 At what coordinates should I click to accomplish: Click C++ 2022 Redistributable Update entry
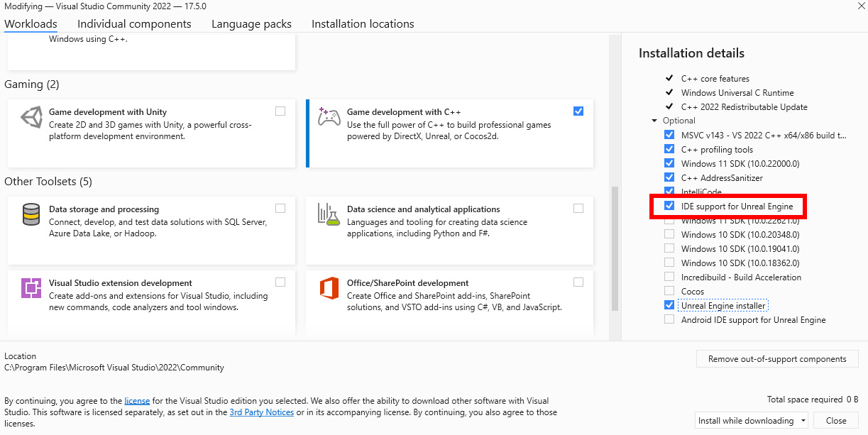[745, 107]
